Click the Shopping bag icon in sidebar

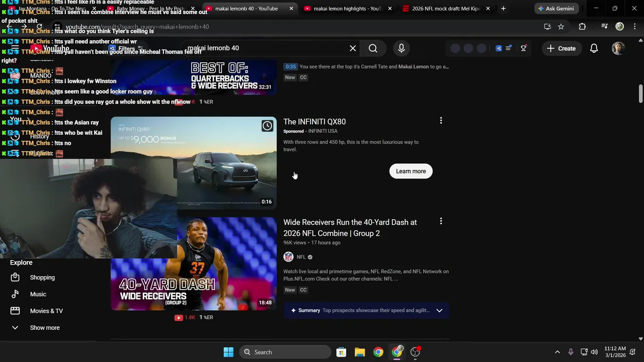15,278
